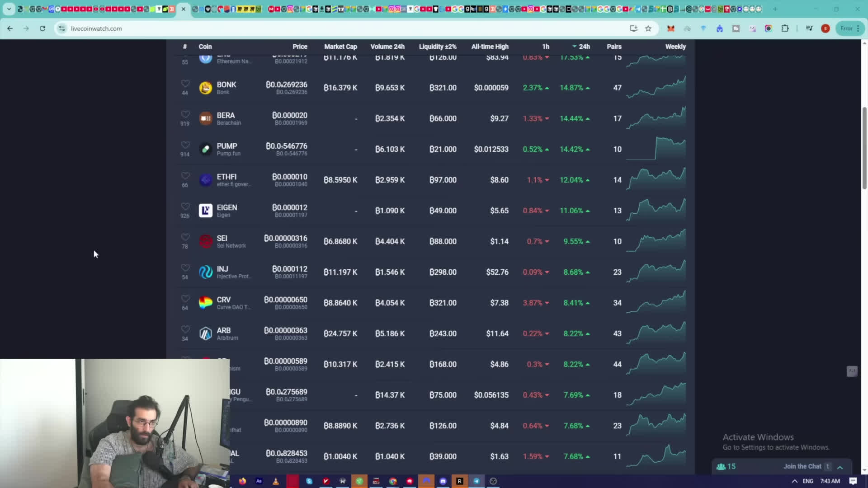Image resolution: width=868 pixels, height=488 pixels.
Task: Click the install app icon in address bar
Action: [x=633, y=28]
